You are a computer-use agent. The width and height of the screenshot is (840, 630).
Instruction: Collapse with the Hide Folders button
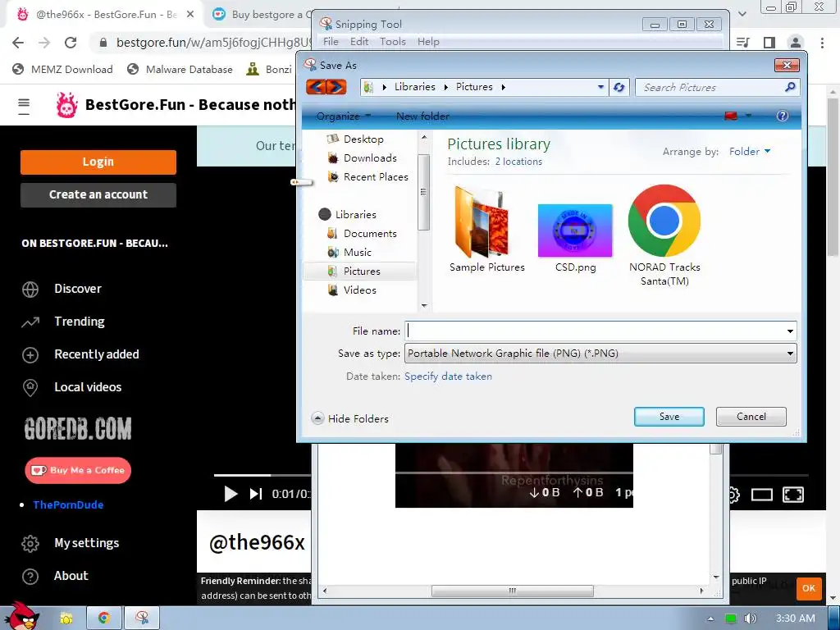coord(349,418)
